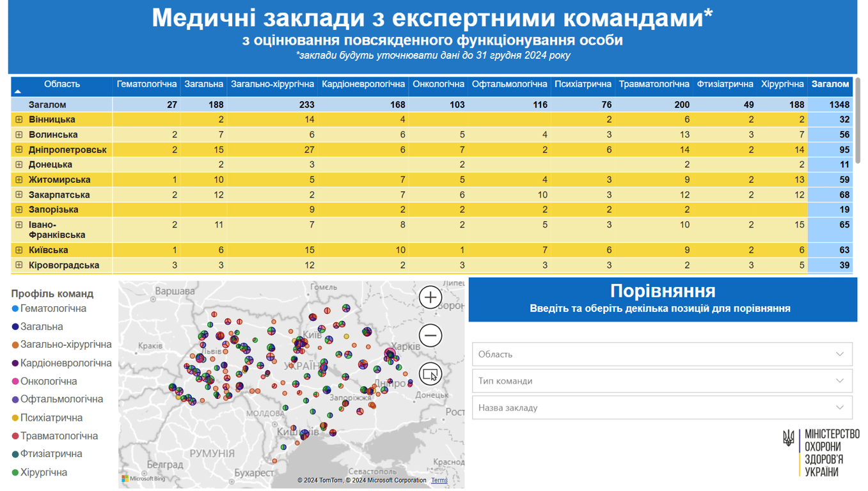This screenshot has height=491, width=868.
Task: Click the blue Гематологічна legend dot
Action: (14, 309)
